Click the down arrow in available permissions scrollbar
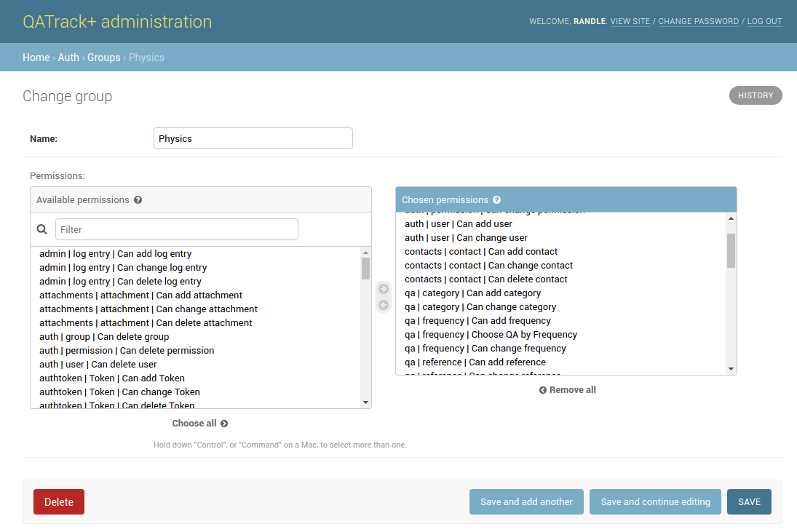 365,402
